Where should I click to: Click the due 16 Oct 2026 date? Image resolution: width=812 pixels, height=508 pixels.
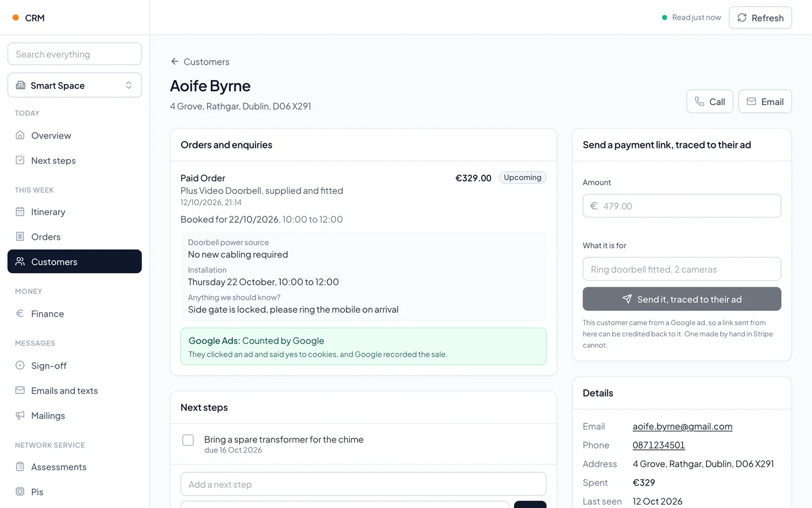coord(233,450)
